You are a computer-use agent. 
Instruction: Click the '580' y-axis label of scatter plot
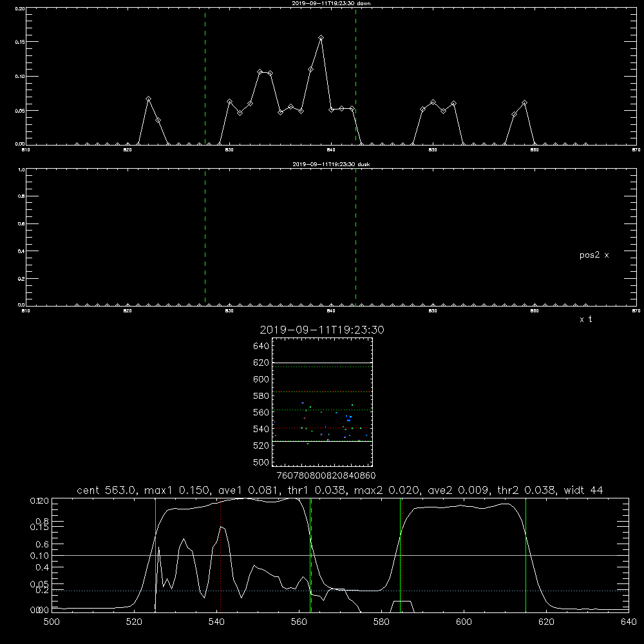(x=261, y=396)
